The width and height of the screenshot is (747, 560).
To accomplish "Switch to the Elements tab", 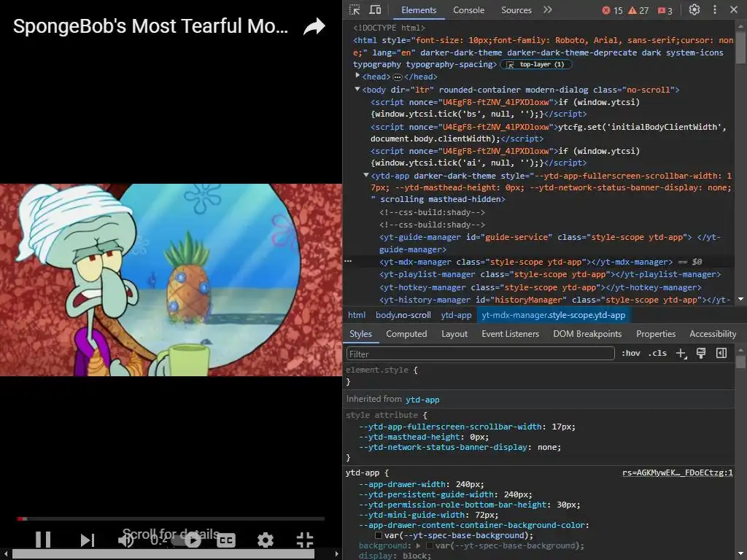I will pyautogui.click(x=418, y=10).
